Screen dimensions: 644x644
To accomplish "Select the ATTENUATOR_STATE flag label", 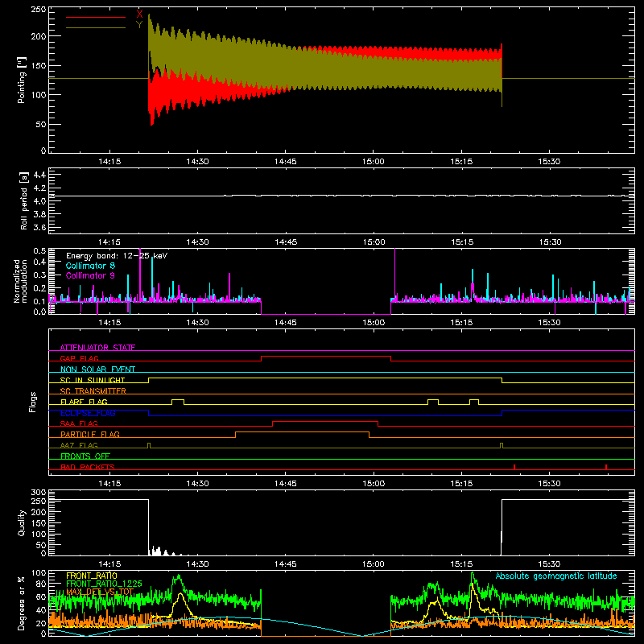I will (97, 348).
